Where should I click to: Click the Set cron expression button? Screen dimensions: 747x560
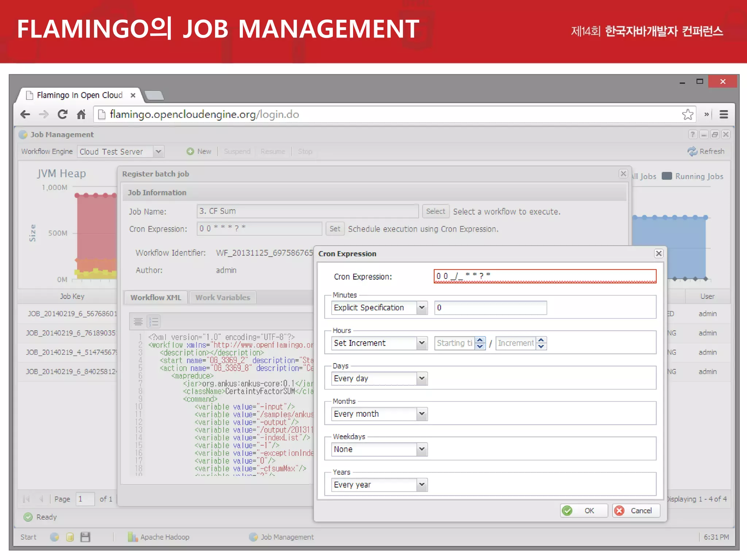coord(335,229)
